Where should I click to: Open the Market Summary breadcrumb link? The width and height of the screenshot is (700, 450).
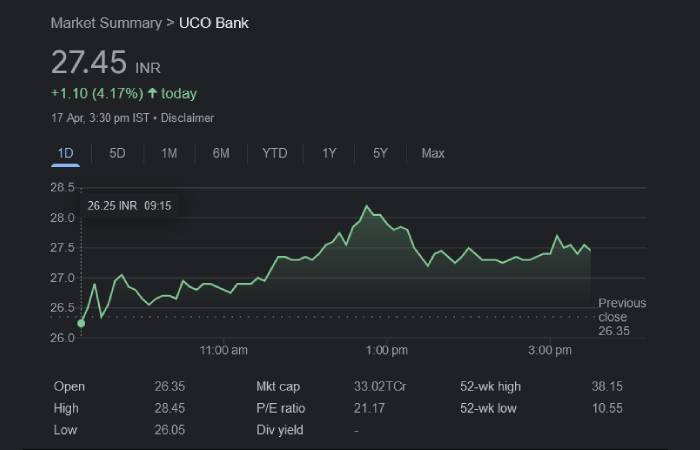coord(106,23)
